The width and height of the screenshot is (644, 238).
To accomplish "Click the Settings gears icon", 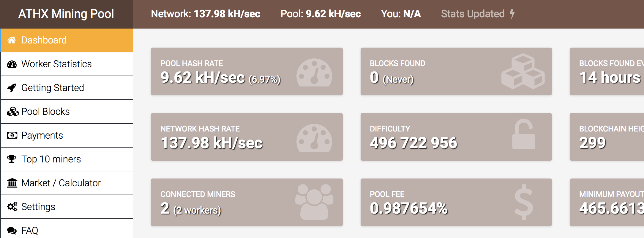I will [x=12, y=207].
